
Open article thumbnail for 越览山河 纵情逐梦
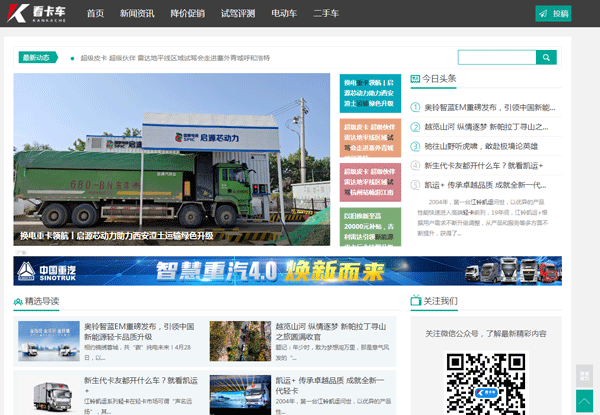pyautogui.click(x=240, y=341)
